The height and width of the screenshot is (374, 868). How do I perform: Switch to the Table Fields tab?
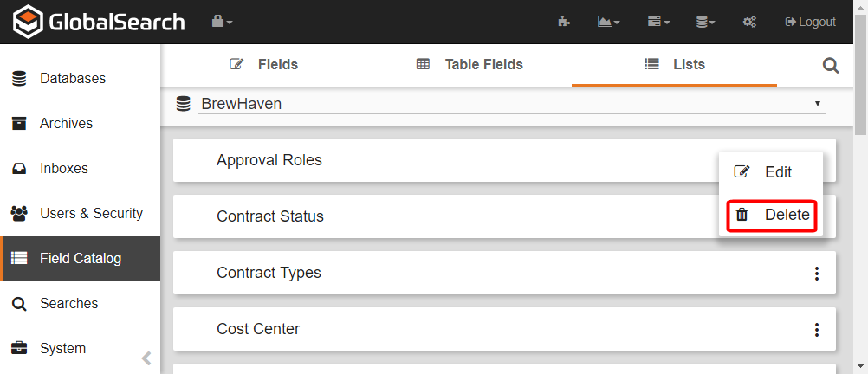click(470, 64)
